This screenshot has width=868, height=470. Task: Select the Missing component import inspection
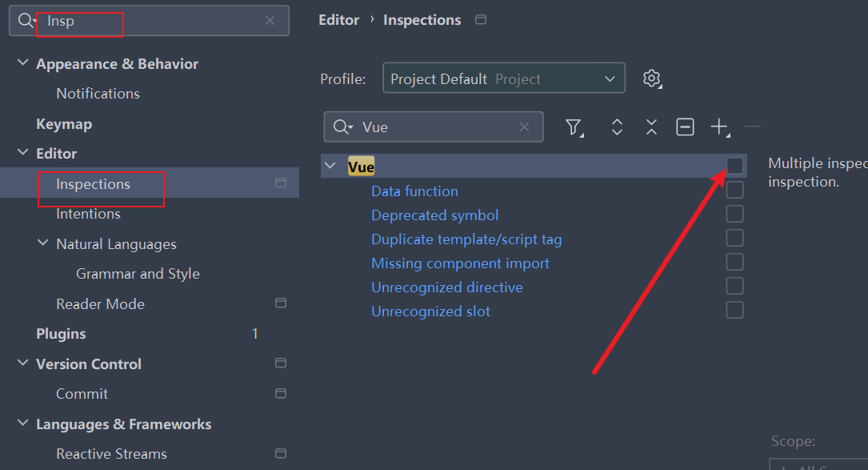(460, 263)
